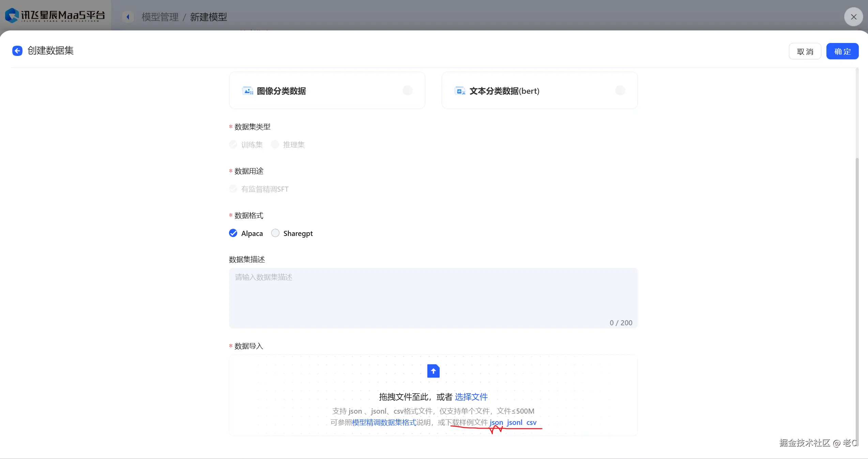Select the 推理集 dataset type

[x=275, y=145]
